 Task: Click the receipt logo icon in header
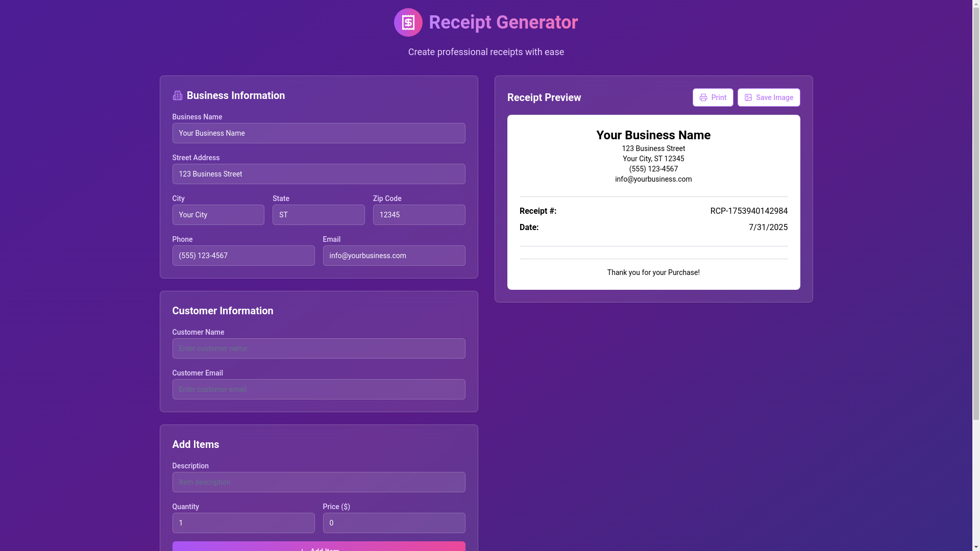[408, 22]
